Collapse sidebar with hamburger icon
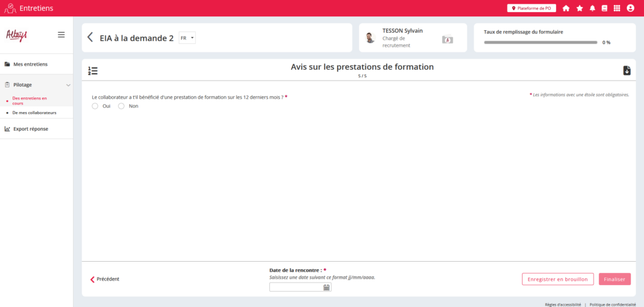Image resolution: width=644 pixels, height=307 pixels. [61, 35]
